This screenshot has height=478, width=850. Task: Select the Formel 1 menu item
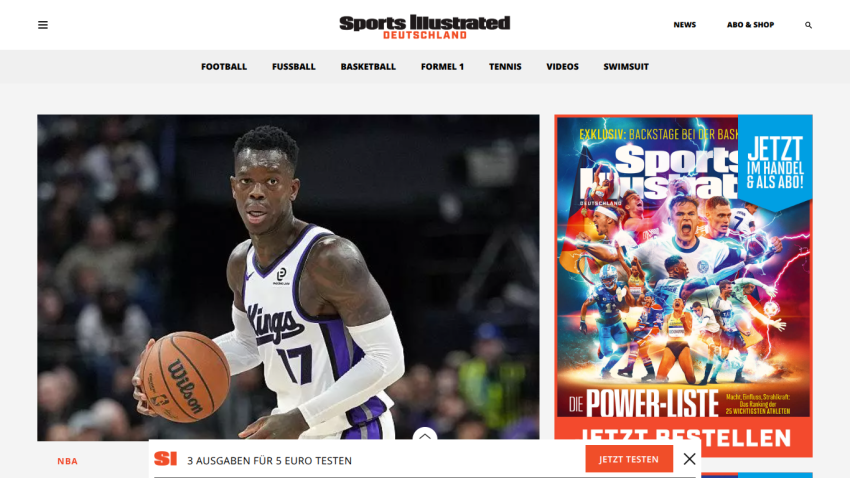click(442, 67)
